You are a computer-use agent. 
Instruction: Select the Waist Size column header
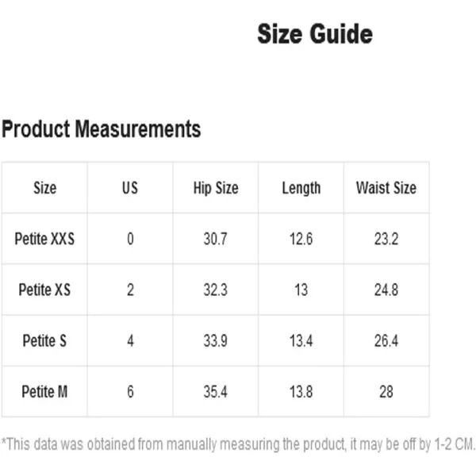[386, 187]
